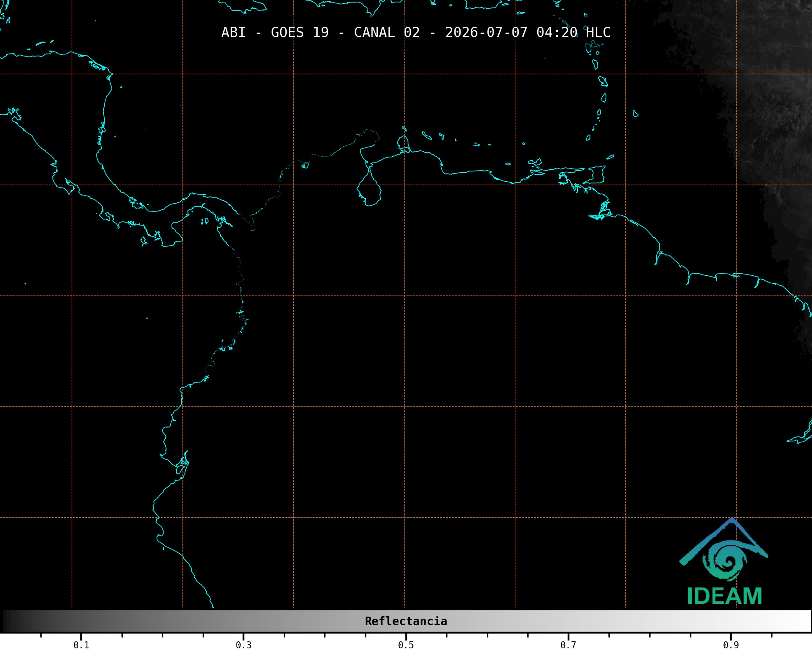
Task: Click the timestamp 04:20 HLC in the title
Action: [x=573, y=33]
